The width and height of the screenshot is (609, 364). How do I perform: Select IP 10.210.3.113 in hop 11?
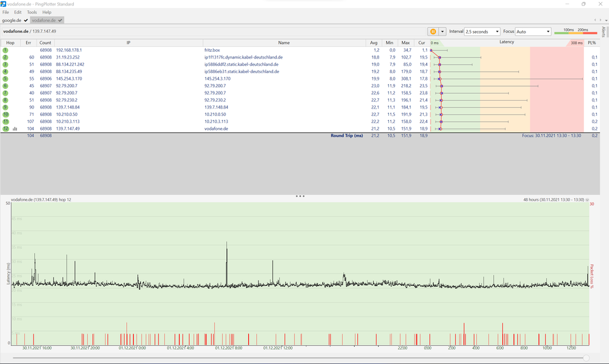tap(68, 121)
